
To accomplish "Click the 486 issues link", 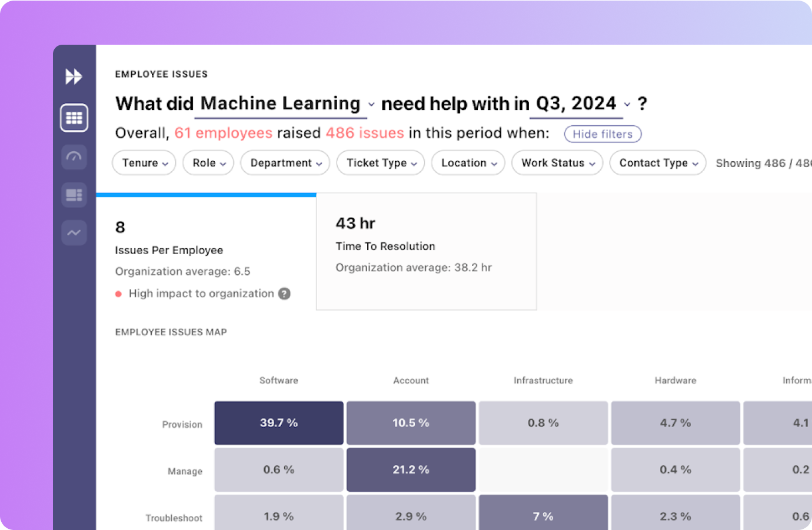I will pyautogui.click(x=365, y=133).
